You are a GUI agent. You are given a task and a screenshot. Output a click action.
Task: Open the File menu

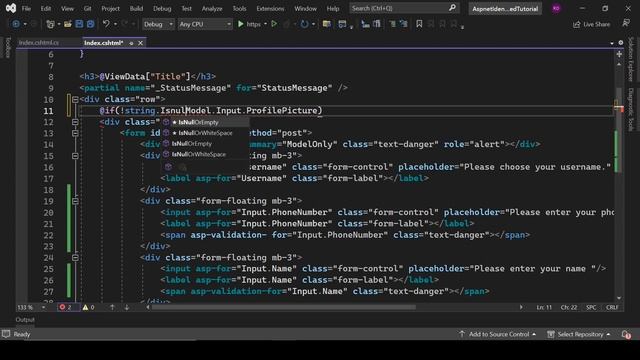(26, 8)
